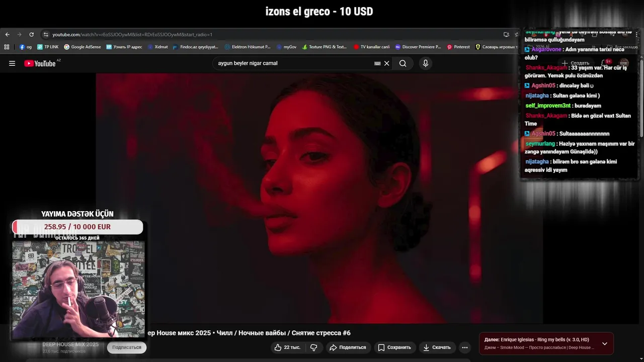Open the apps grid in bookmarks bar
The height and width of the screenshot is (362, 644).
pyautogui.click(x=7, y=47)
